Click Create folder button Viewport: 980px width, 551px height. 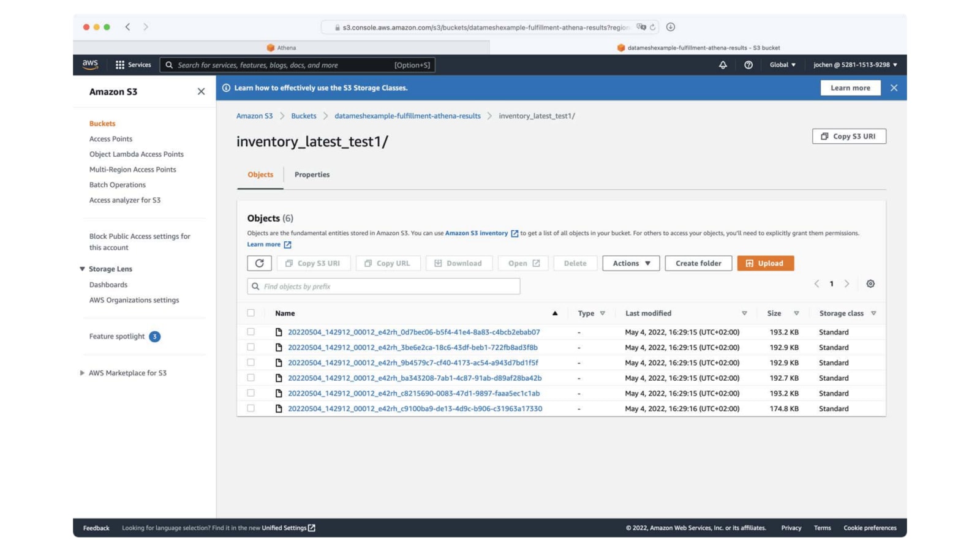(698, 263)
